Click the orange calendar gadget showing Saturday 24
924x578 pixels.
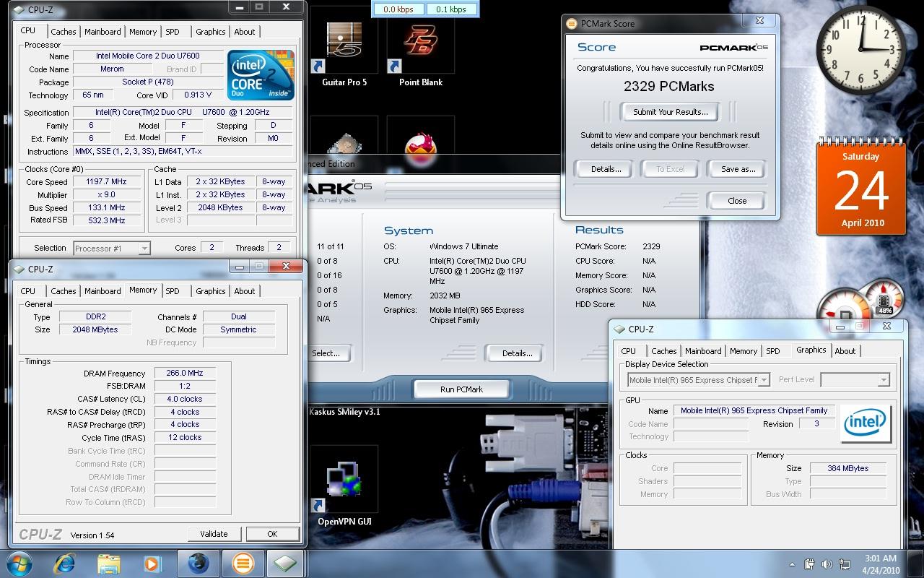point(862,189)
